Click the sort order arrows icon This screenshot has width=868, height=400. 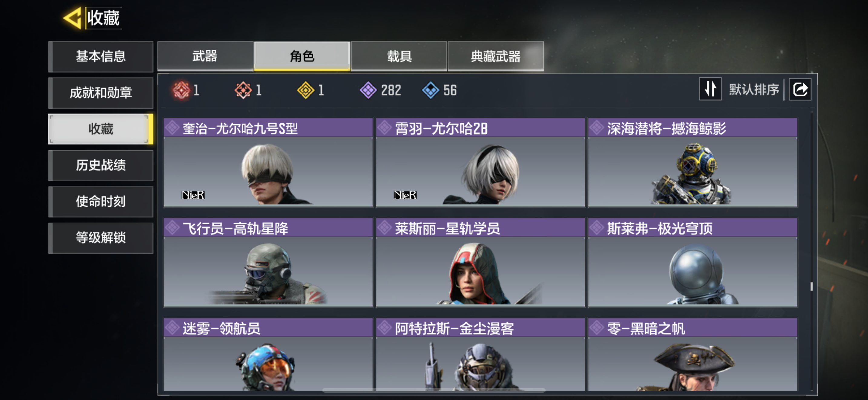(710, 89)
